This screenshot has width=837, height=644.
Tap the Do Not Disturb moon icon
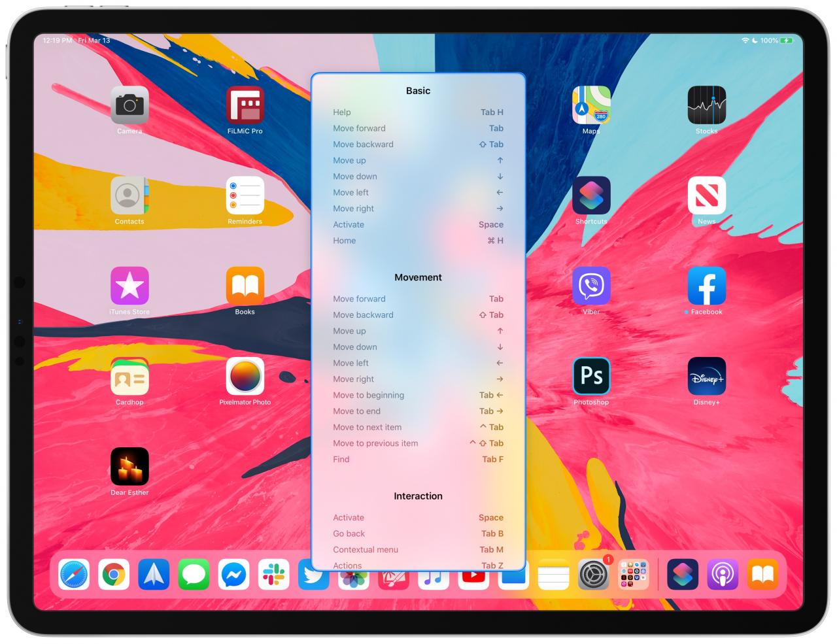click(755, 41)
